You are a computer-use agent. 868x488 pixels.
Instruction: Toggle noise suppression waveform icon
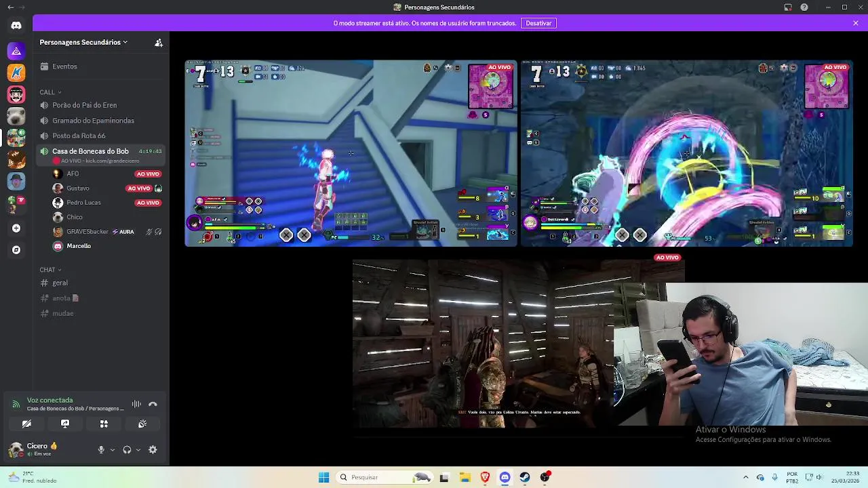pos(136,404)
